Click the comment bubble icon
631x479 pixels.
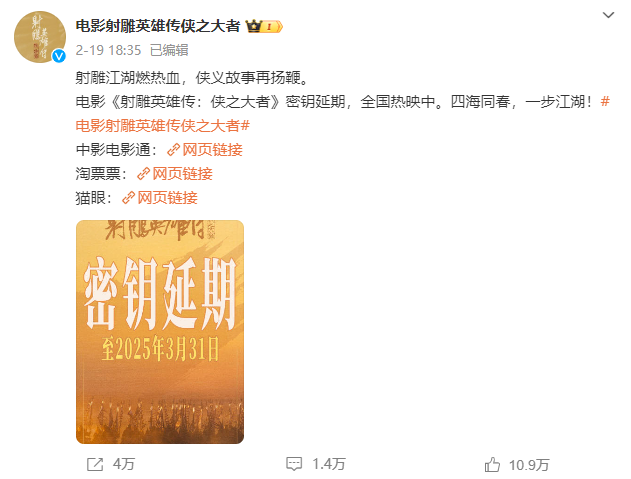(294, 464)
